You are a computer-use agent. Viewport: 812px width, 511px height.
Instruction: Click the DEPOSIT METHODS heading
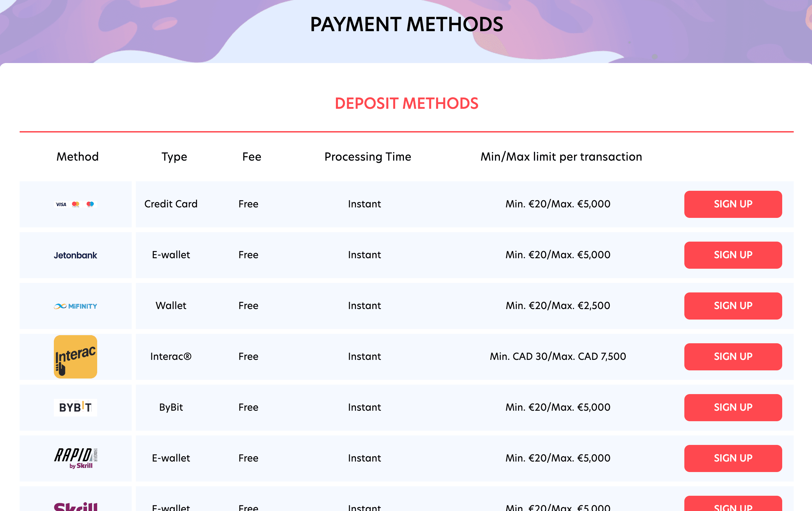[x=406, y=104]
